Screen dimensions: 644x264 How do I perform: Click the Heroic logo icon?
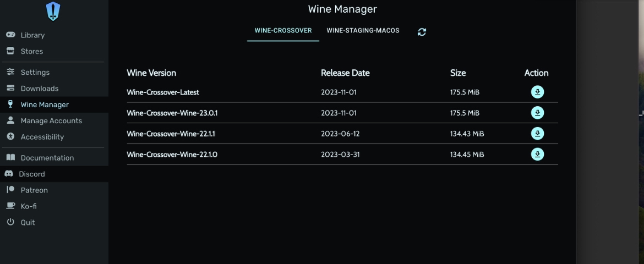click(x=53, y=11)
